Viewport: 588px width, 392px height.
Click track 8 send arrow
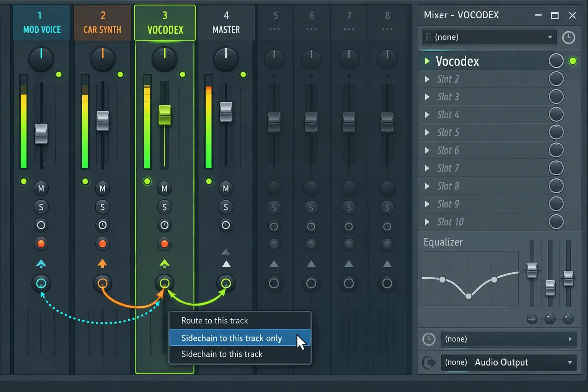point(387,264)
